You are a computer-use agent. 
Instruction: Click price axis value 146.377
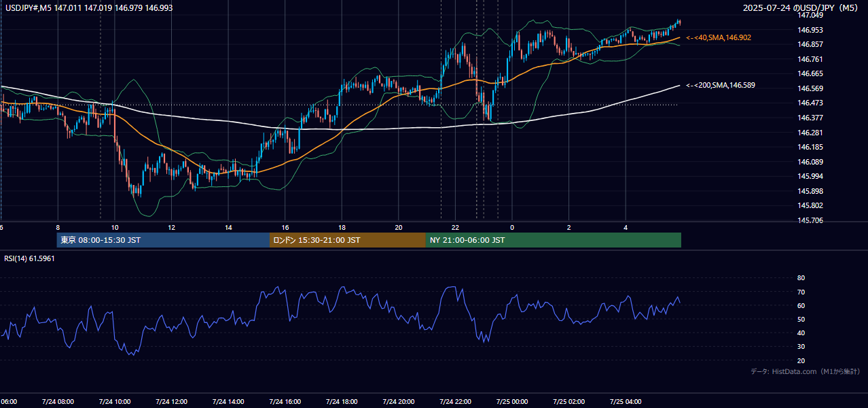point(810,118)
